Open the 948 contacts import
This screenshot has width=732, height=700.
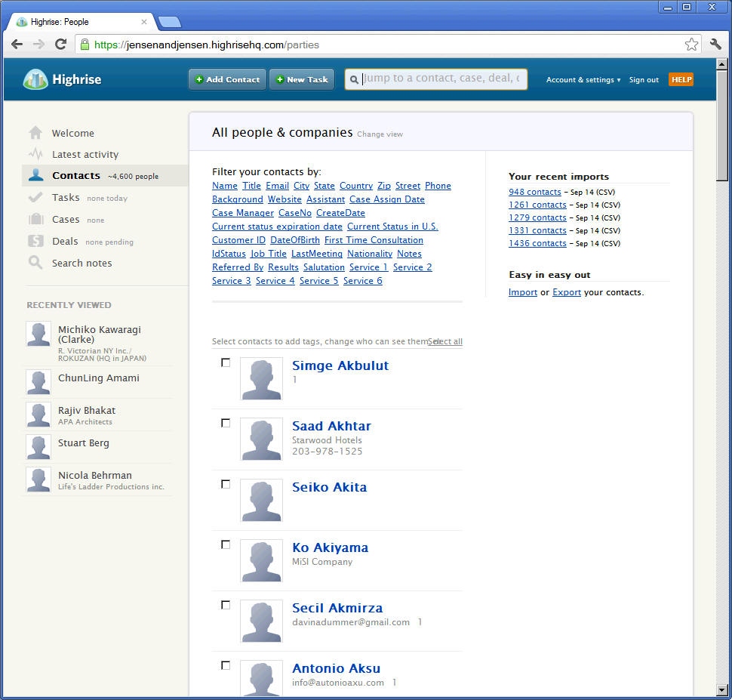click(534, 192)
